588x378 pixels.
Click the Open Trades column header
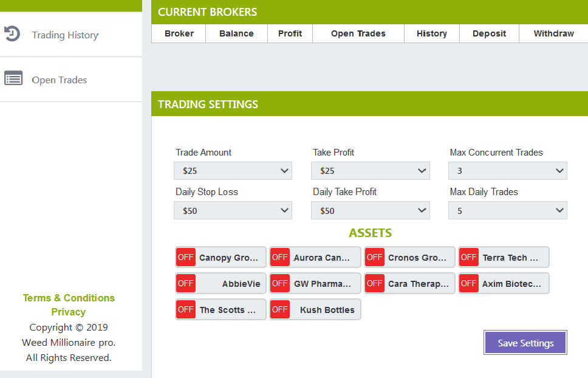[358, 34]
